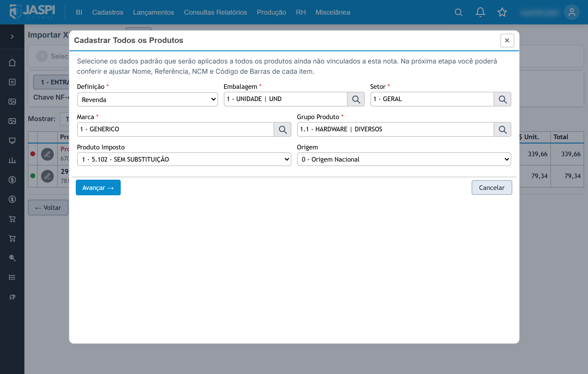Open favorites star icon
Viewport: 588px width, 374px height.
(x=502, y=12)
